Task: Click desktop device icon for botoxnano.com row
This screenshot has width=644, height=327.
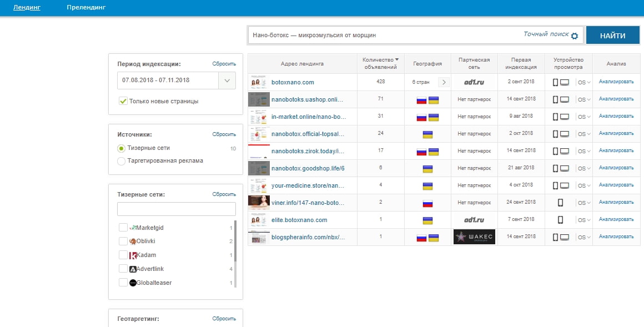Action: point(564,82)
